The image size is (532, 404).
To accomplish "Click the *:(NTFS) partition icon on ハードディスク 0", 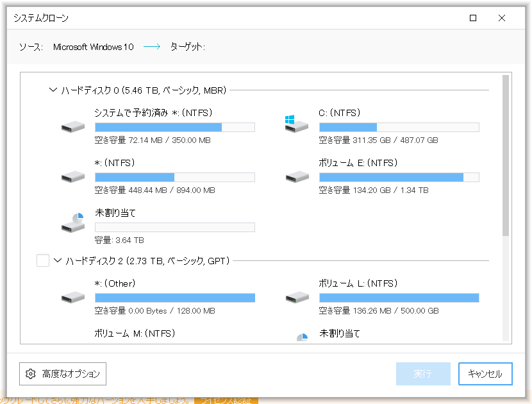I will 72,176.
